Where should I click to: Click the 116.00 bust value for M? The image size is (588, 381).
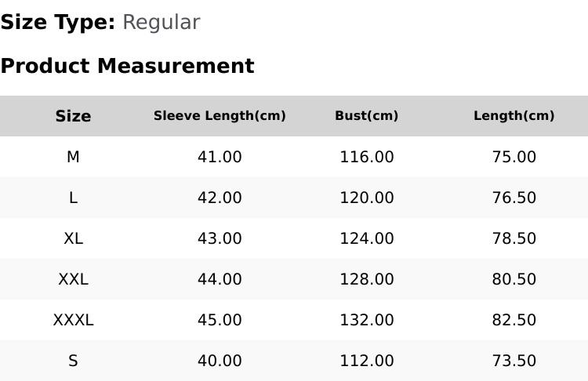click(367, 157)
